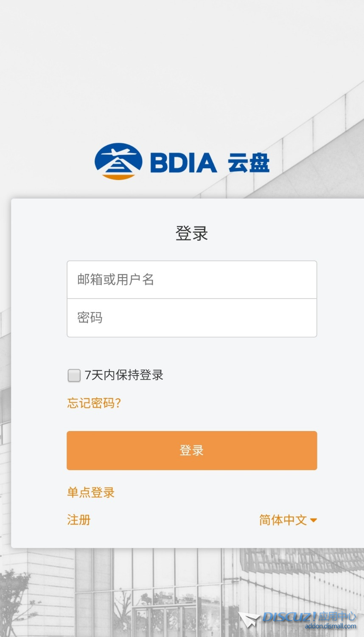Screen dimensions: 364x637
Task: Click the addon.dismall.com watermark URL
Action: (330, 626)
